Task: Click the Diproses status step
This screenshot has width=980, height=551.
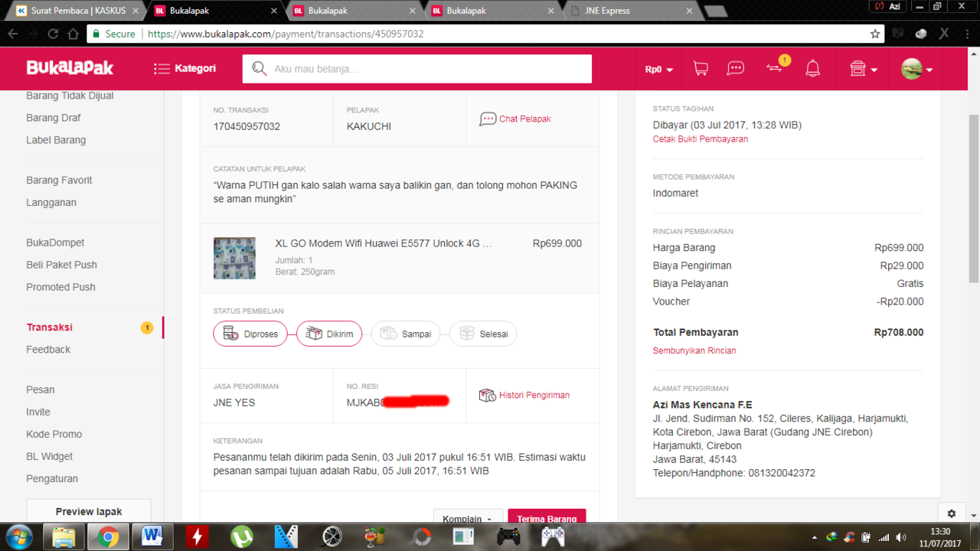Action: [x=250, y=334]
